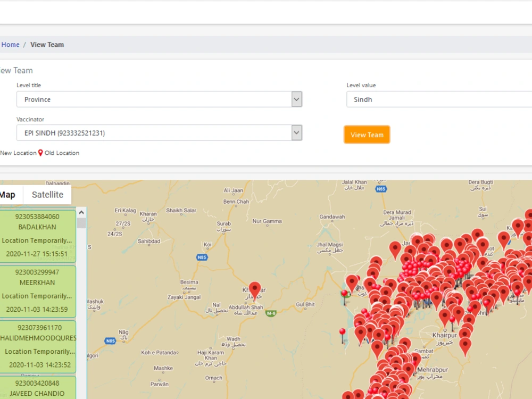Click the N85 road badge near Koi

coord(202,257)
